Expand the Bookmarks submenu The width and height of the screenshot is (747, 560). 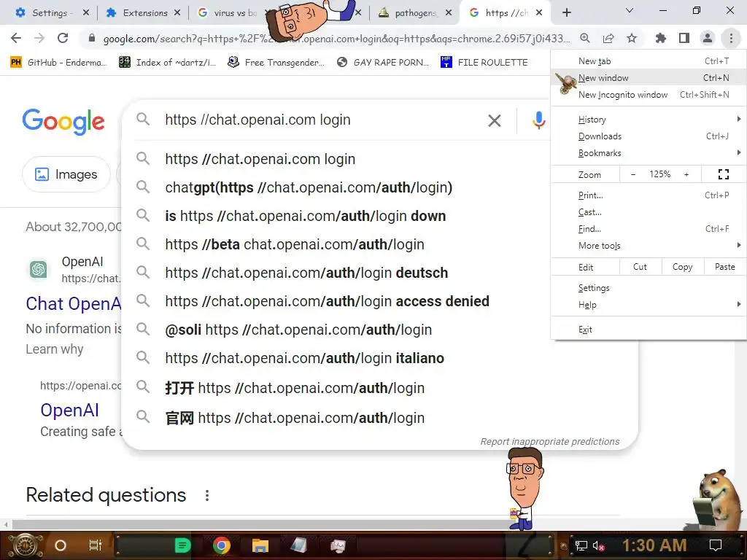[649, 153]
